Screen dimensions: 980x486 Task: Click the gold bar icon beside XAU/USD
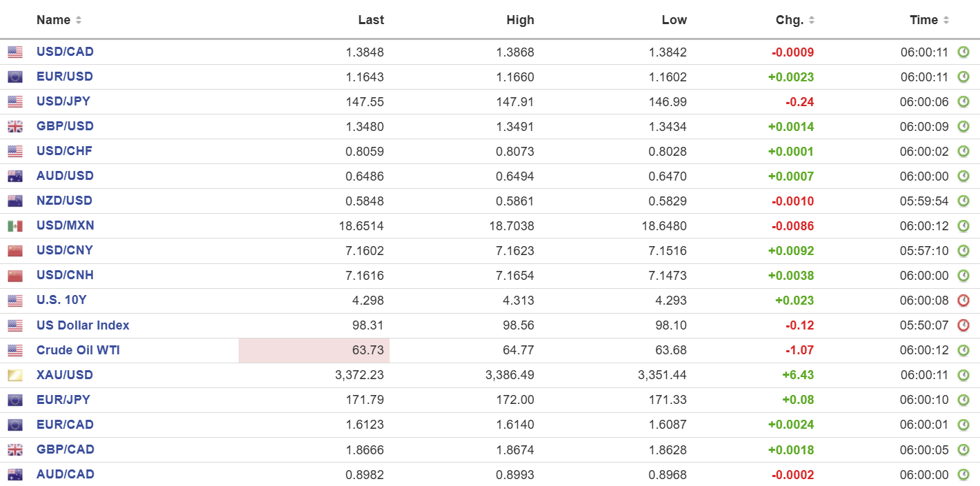(x=15, y=376)
